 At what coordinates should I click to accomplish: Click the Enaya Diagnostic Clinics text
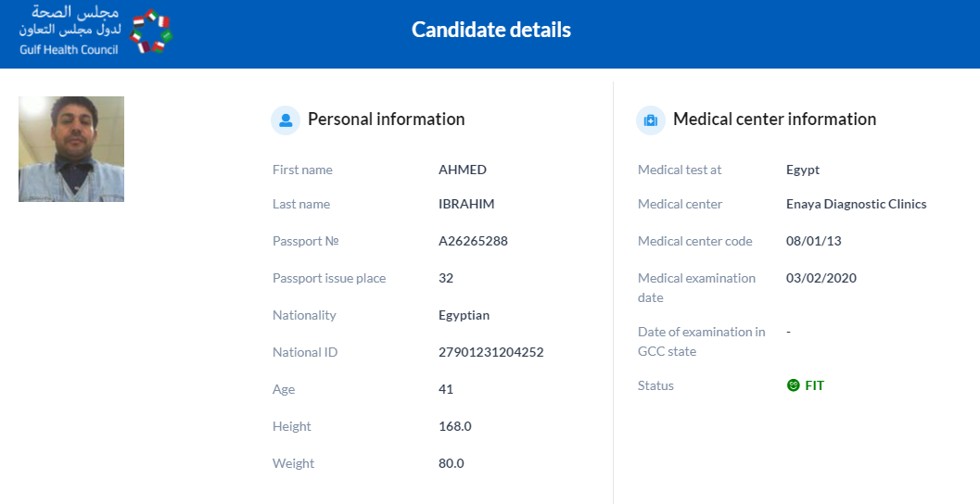click(857, 204)
